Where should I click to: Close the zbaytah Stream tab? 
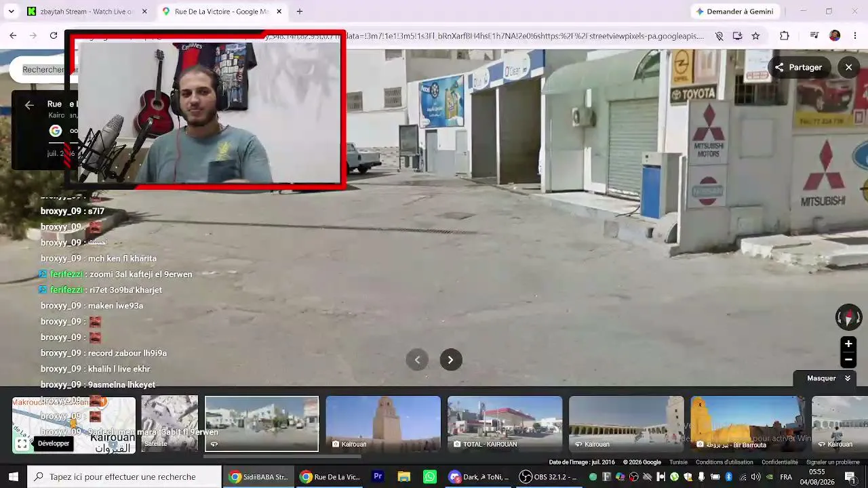144,12
